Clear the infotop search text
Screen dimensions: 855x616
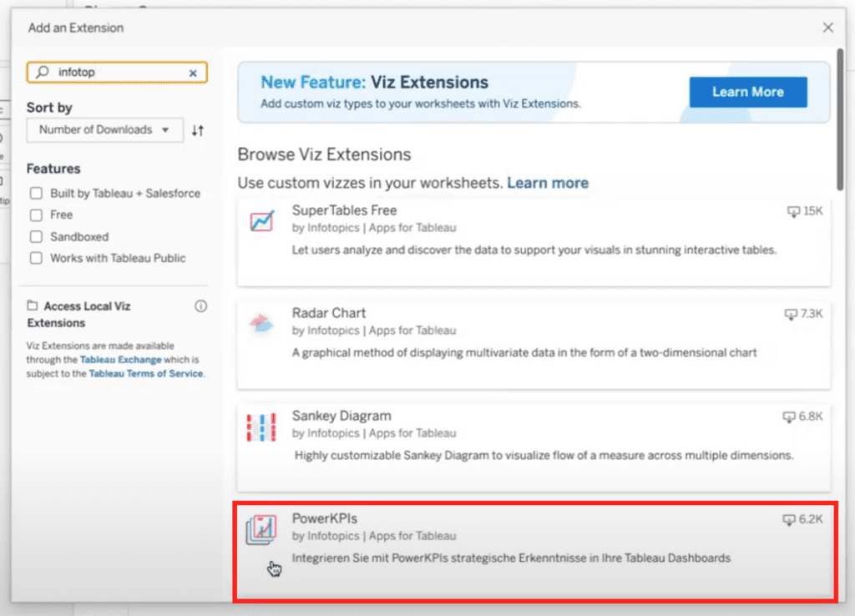coord(193,73)
